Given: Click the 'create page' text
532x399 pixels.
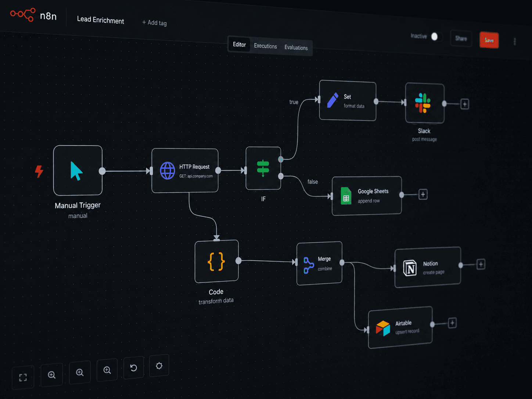Looking at the screenshot, I should click(x=434, y=272).
